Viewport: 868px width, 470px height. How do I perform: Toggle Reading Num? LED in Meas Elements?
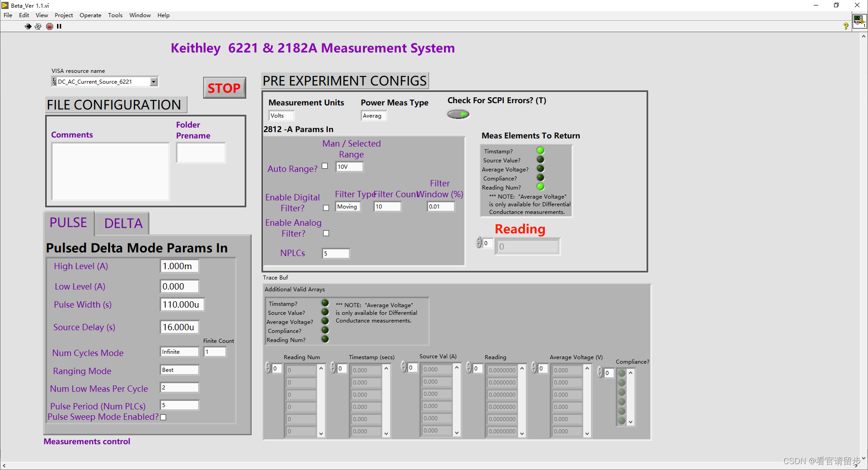540,186
